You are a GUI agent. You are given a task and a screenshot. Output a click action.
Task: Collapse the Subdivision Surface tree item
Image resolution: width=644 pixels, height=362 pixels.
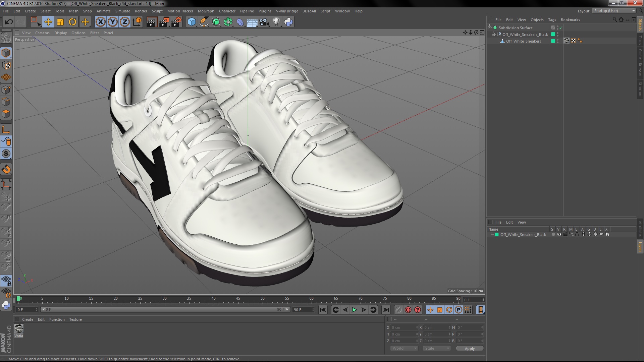pos(490,28)
